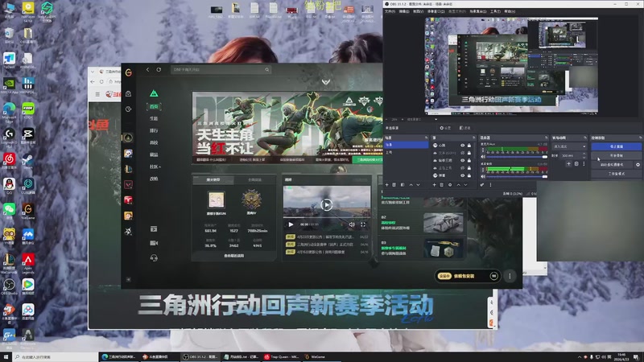Toggle lock on the top OBS source
The height and width of the screenshot is (362, 644).
tap(469, 146)
